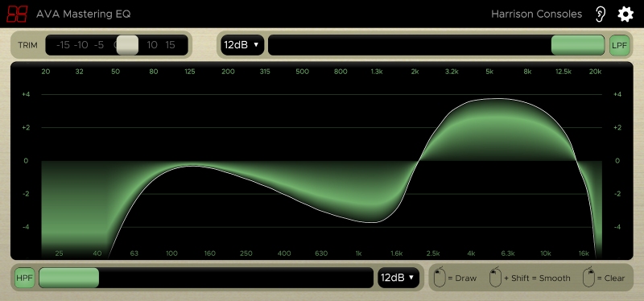The height and width of the screenshot is (301, 644).
Task: Set trim to 15 on scale
Action: click(170, 45)
